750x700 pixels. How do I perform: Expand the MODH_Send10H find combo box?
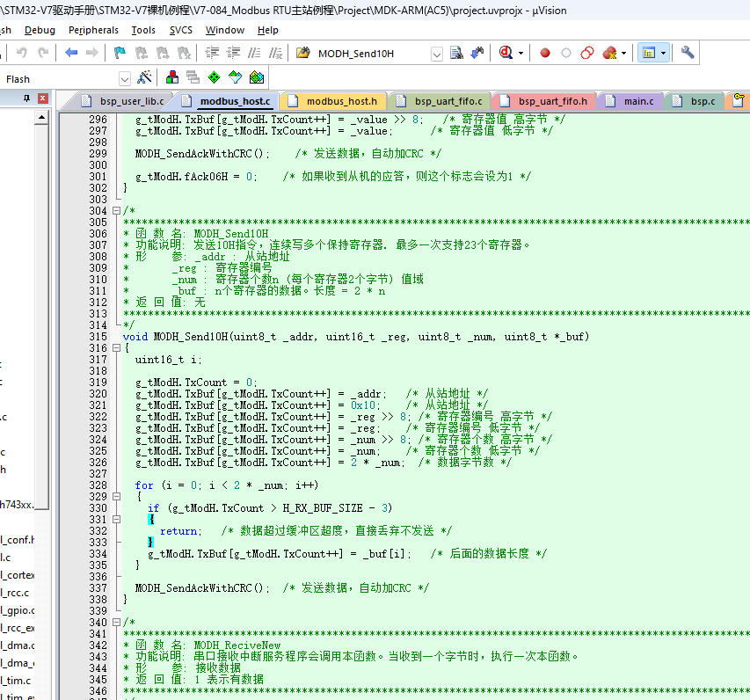pyautogui.click(x=437, y=54)
